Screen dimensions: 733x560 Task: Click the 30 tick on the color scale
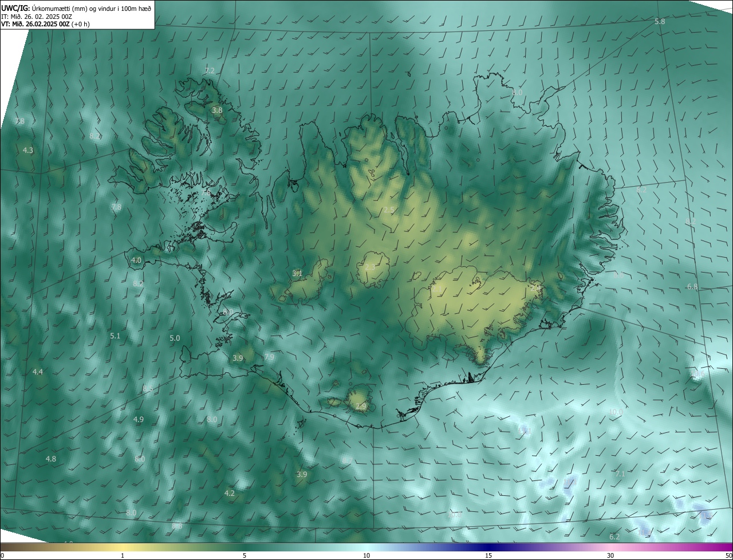coord(610,556)
